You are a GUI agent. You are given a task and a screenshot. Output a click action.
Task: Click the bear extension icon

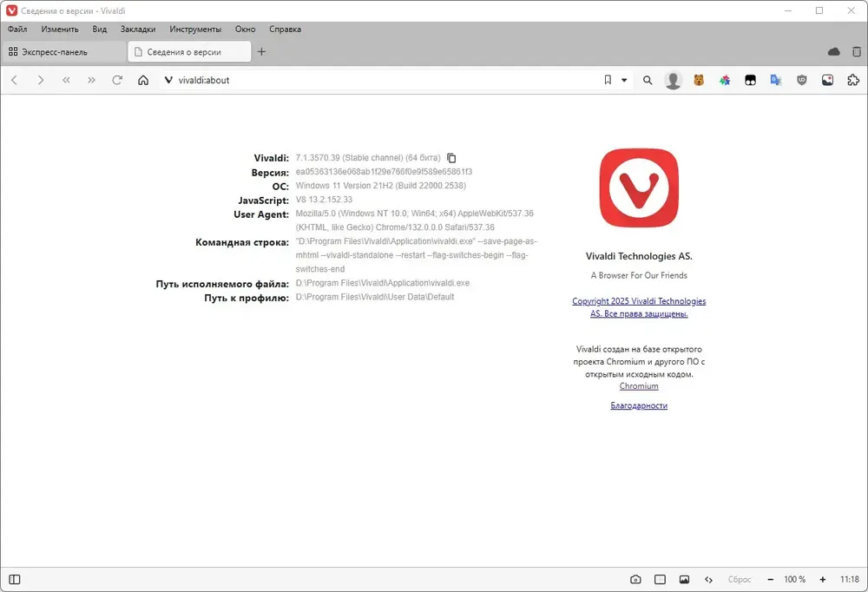click(x=699, y=81)
